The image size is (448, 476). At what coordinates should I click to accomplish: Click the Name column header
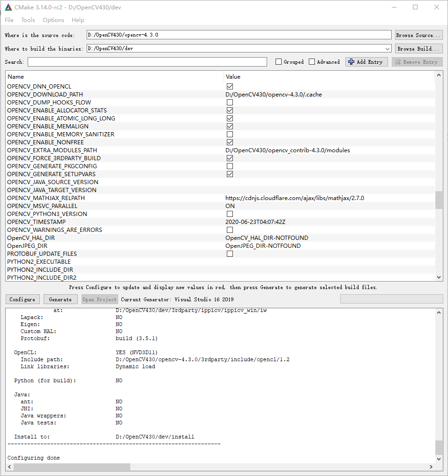coord(114,76)
